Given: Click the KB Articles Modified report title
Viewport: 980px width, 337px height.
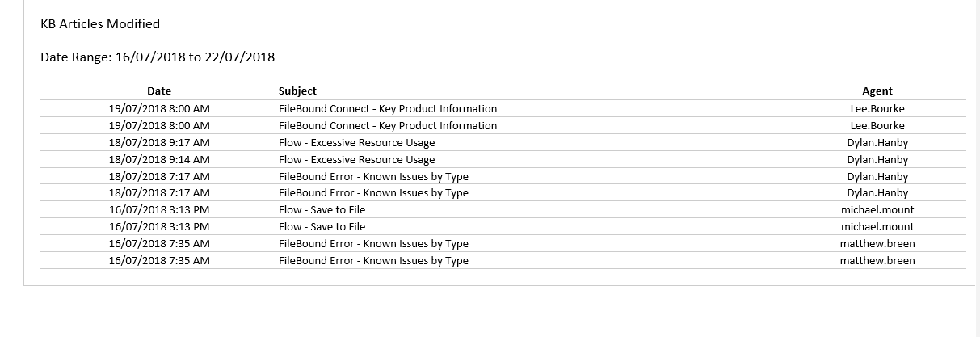Looking at the screenshot, I should (100, 24).
